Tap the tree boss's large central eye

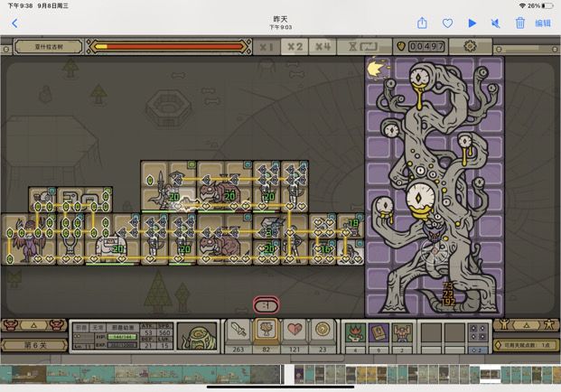click(x=419, y=198)
